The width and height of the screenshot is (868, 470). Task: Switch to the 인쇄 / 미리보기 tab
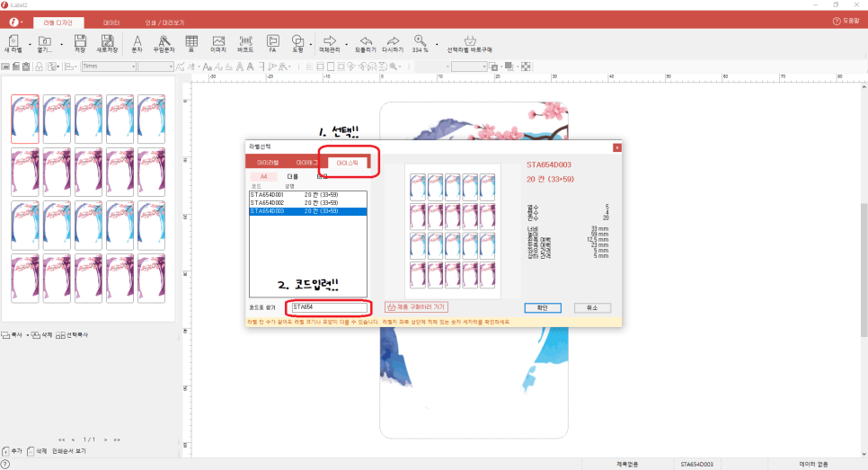pyautogui.click(x=164, y=22)
